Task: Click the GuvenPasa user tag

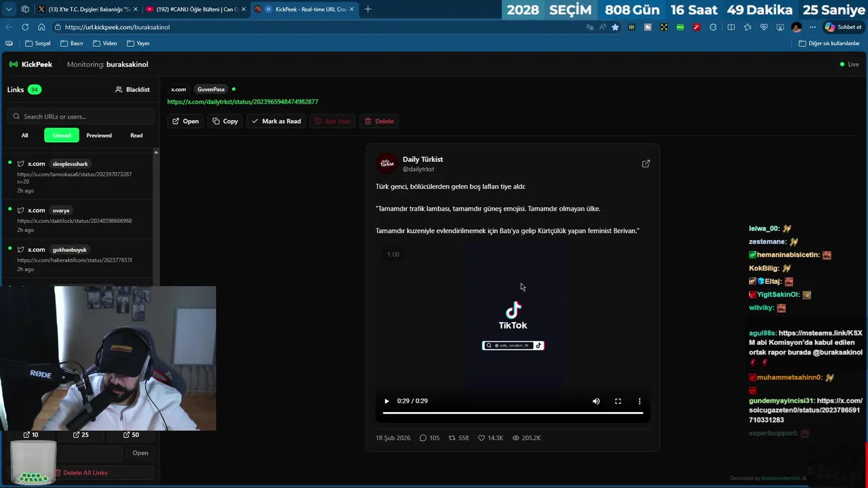Action: pyautogui.click(x=211, y=89)
